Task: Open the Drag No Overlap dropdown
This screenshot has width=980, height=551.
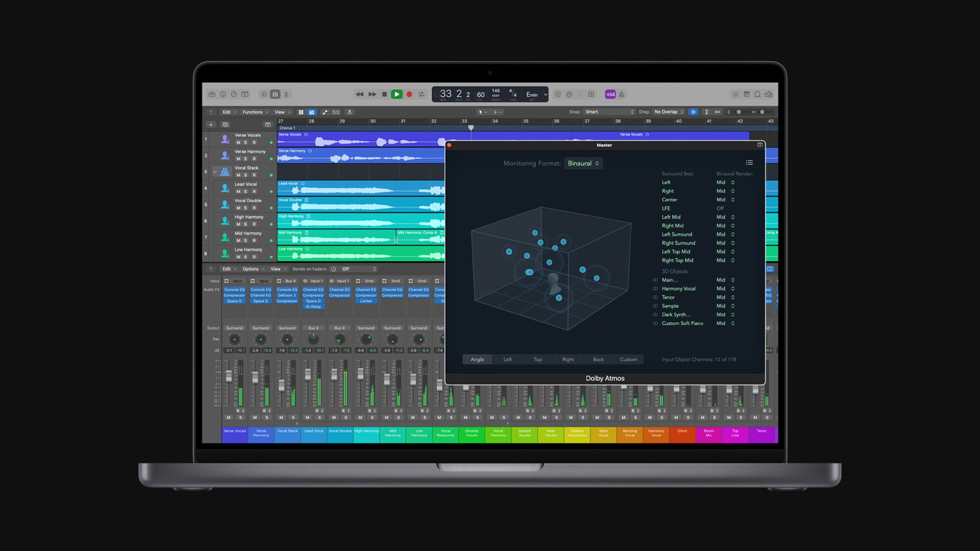Action: pyautogui.click(x=668, y=112)
